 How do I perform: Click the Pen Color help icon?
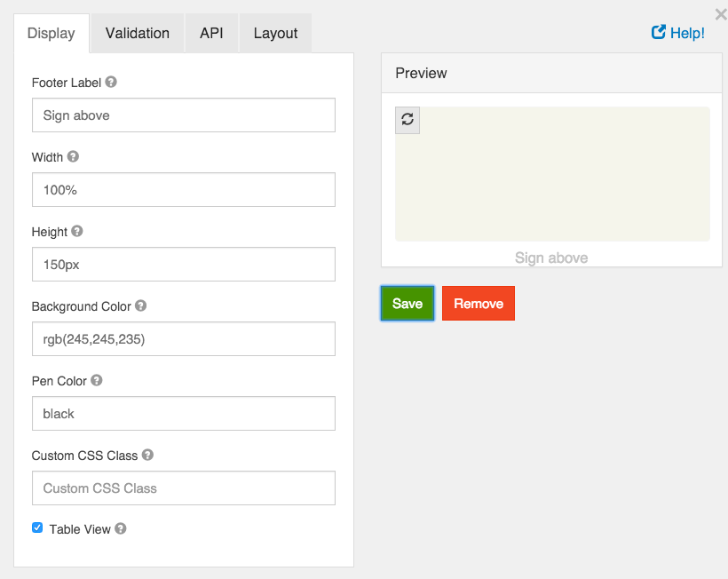coord(97,380)
